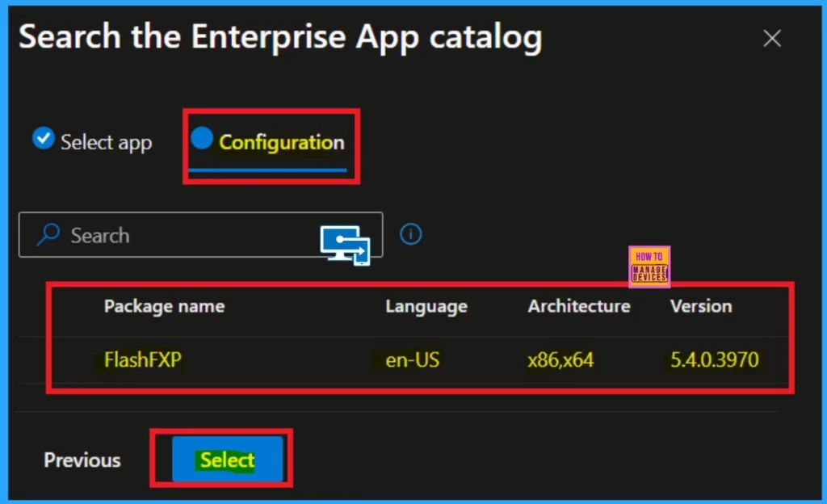
Task: Sort by Architecture column header
Action: tap(579, 306)
